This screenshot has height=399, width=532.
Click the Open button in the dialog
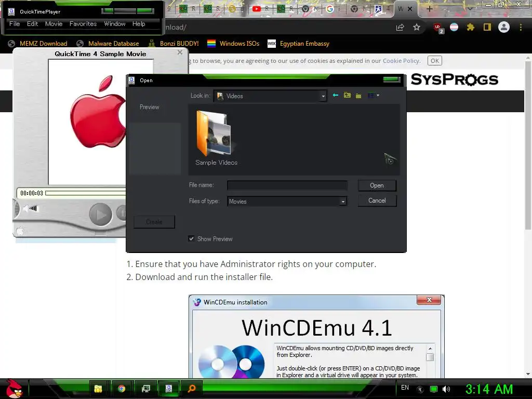(x=377, y=185)
